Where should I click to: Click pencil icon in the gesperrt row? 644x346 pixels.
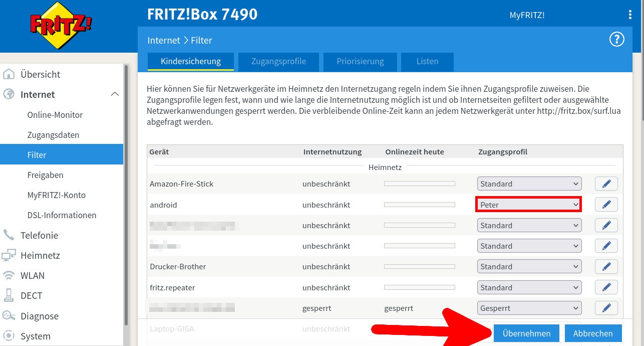pyautogui.click(x=606, y=308)
